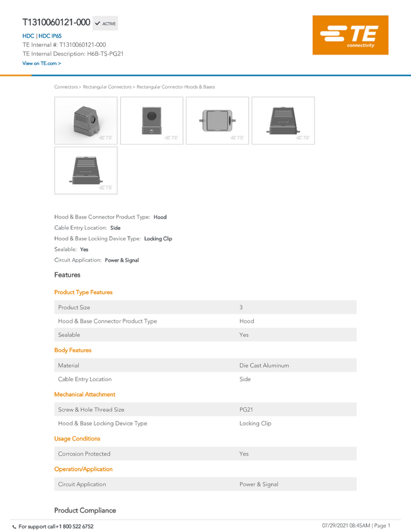
Task: View the cable entry hole side thumbnail
Action: tap(151, 120)
